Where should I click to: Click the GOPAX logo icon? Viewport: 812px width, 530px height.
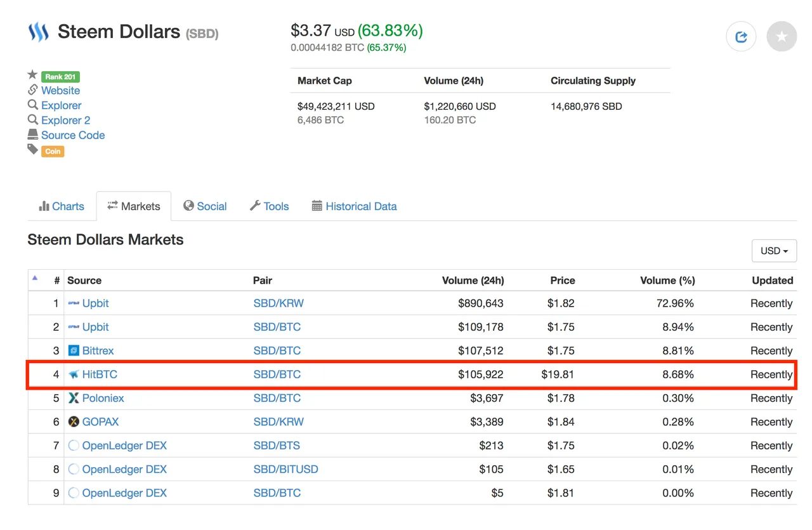point(74,421)
